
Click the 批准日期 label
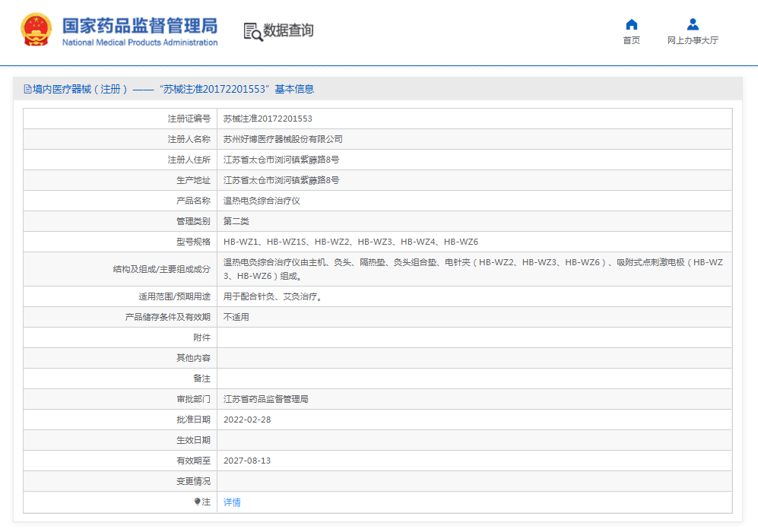[x=193, y=420]
